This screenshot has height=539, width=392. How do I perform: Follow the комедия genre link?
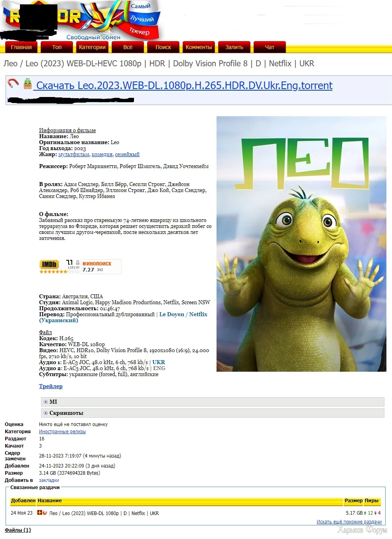102,155
